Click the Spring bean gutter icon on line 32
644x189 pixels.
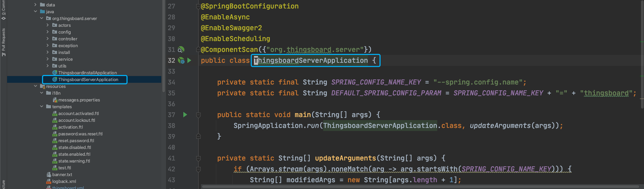(x=181, y=60)
